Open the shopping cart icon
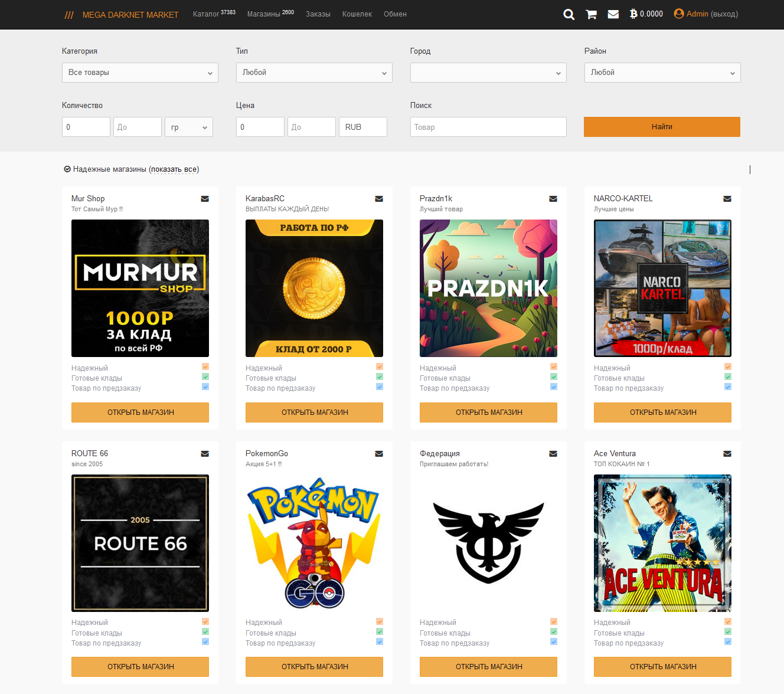784x694 pixels. (x=590, y=14)
